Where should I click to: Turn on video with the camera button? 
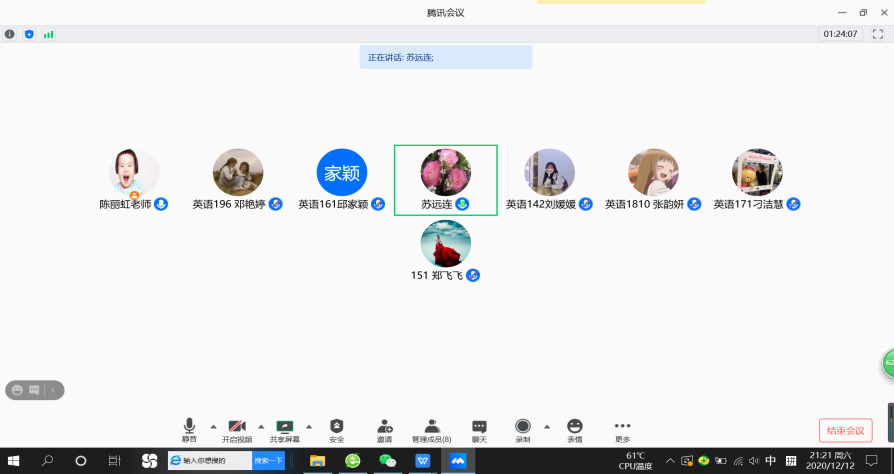(x=237, y=428)
